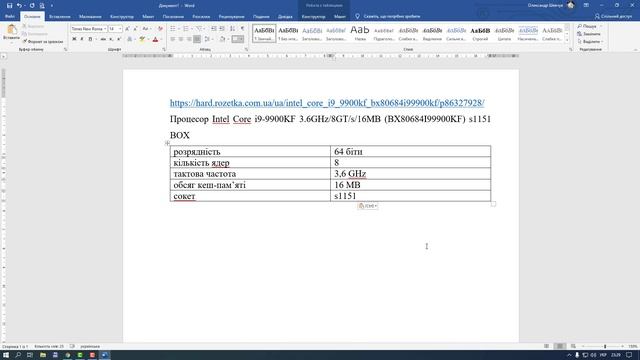
Task: Increase paragraph indent
Action: pos(222,29)
